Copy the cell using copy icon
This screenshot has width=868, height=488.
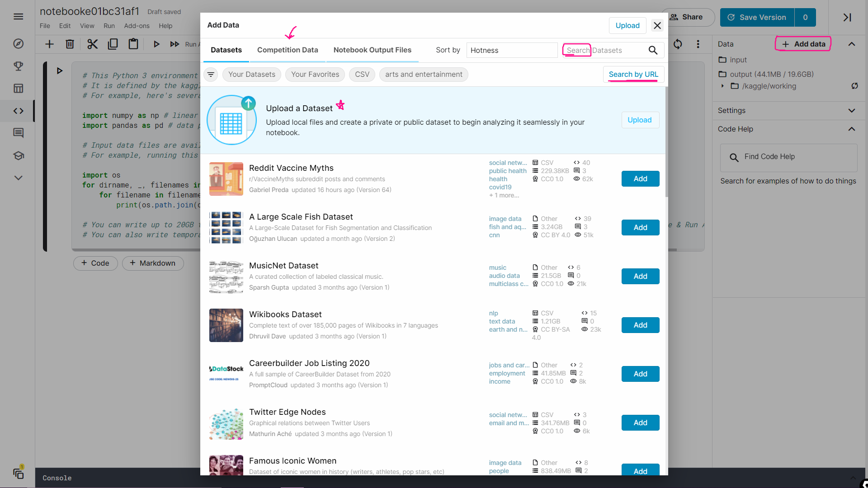(x=113, y=44)
